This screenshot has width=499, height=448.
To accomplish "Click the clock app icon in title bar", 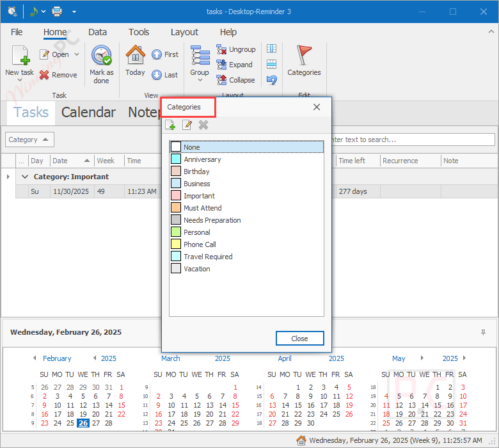I will coord(12,12).
